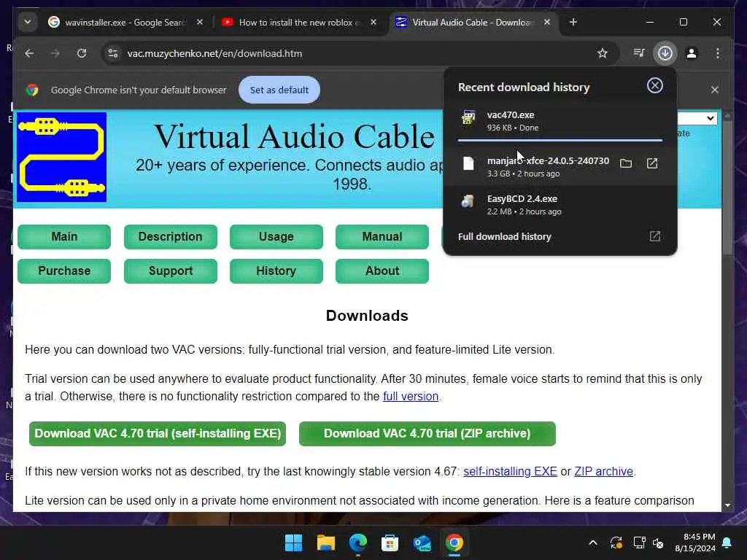The image size is (747, 560).
Task: Bookmark this page with the star icon
Action: pos(602,53)
